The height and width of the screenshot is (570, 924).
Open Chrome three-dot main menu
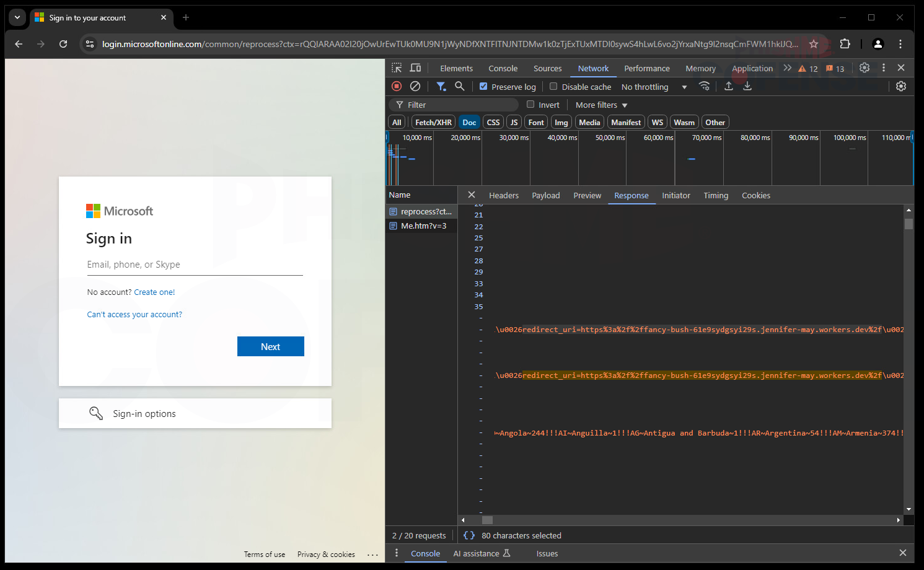pyautogui.click(x=900, y=44)
